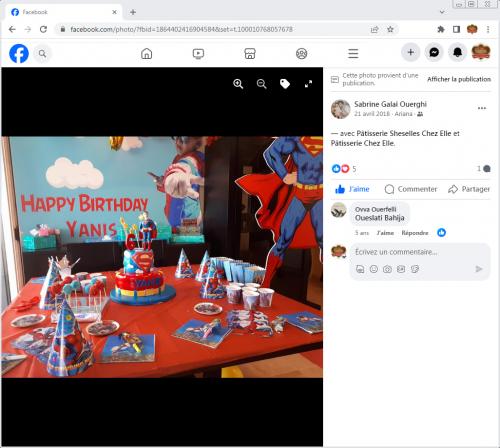Send the comment with arrow icon

tap(479, 269)
